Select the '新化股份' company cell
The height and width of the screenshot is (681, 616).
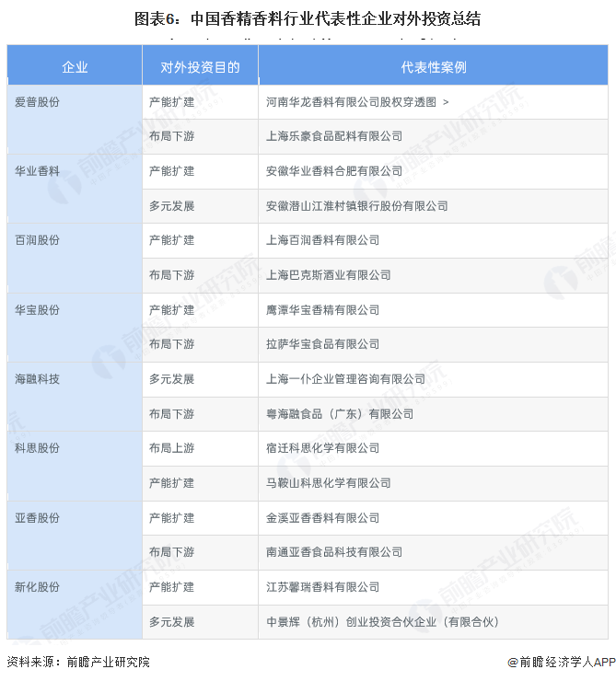pyautogui.click(x=75, y=605)
